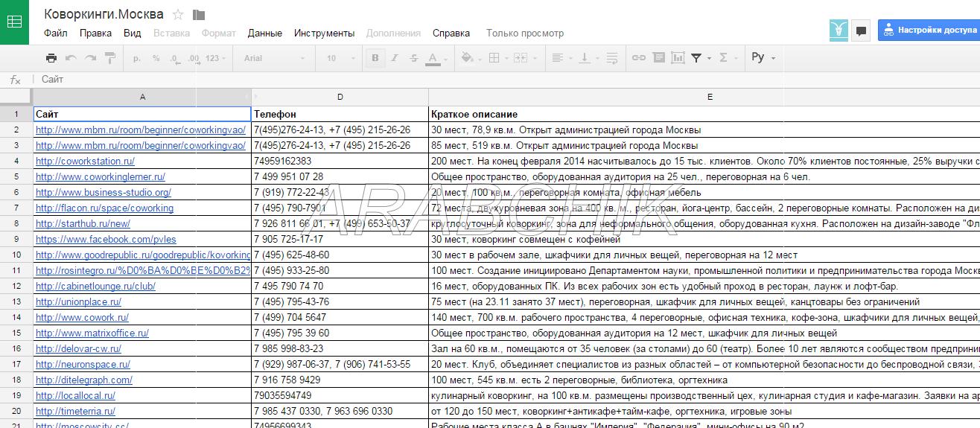Open the filter funnel icon
Screen dimensions: 980x428
(x=700, y=58)
